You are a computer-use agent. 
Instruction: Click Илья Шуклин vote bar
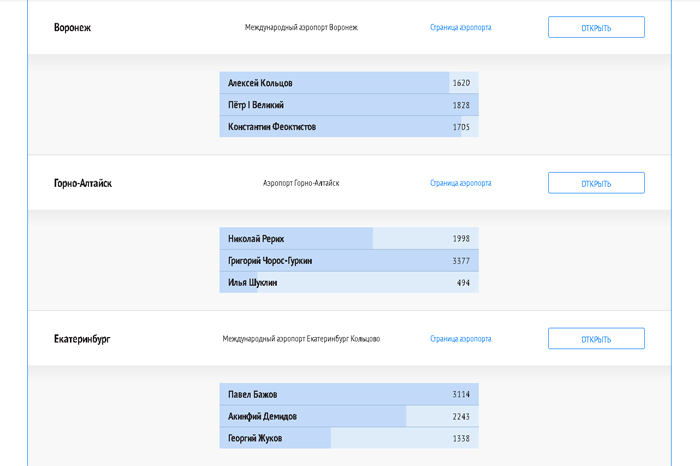(348, 283)
